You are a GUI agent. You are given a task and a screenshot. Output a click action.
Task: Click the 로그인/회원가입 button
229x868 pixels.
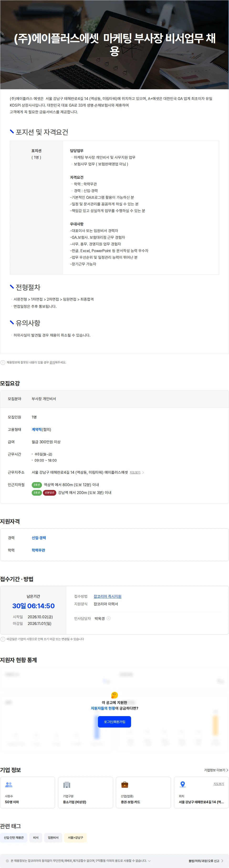click(x=114, y=722)
